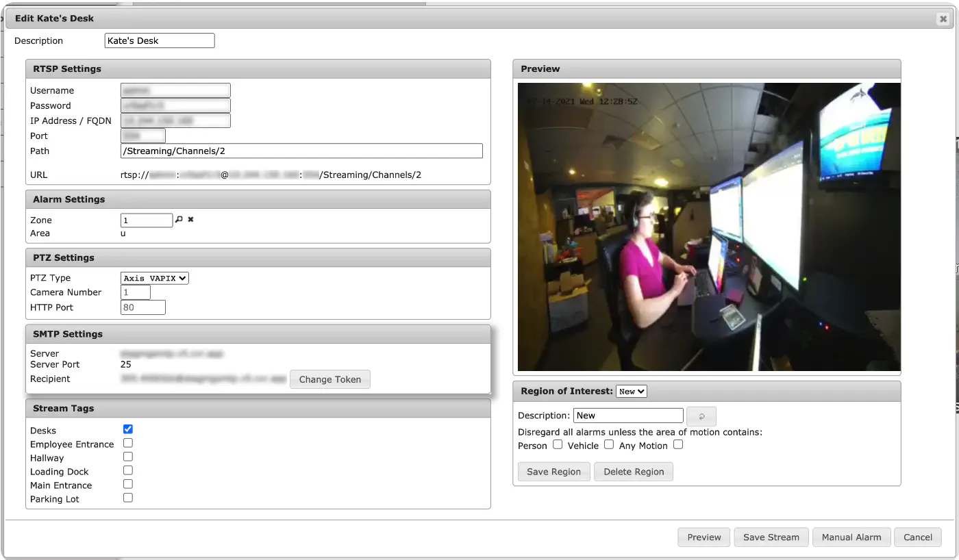
Task: Check the Person motion filter
Action: 558,444
